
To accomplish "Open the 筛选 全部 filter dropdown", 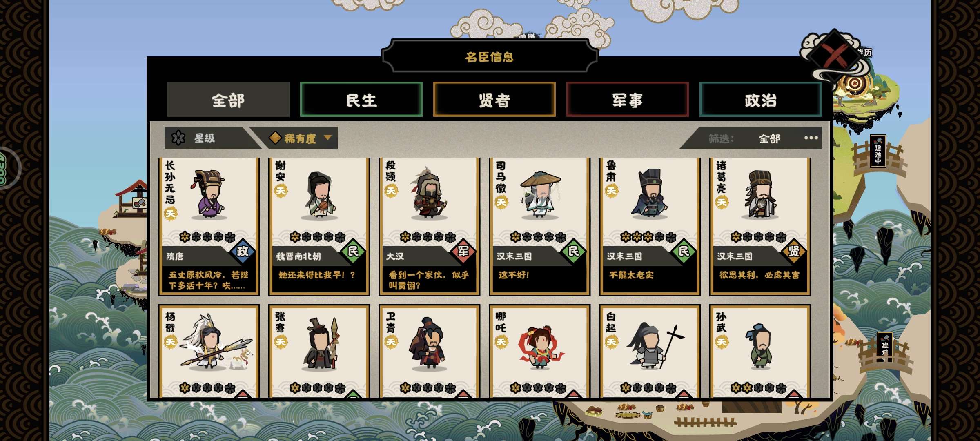I will [770, 139].
